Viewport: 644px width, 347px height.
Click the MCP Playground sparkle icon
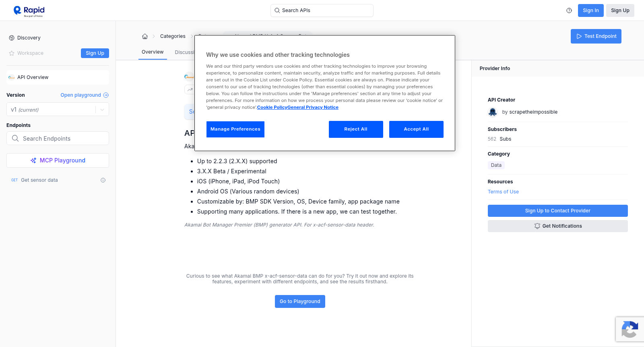click(33, 160)
